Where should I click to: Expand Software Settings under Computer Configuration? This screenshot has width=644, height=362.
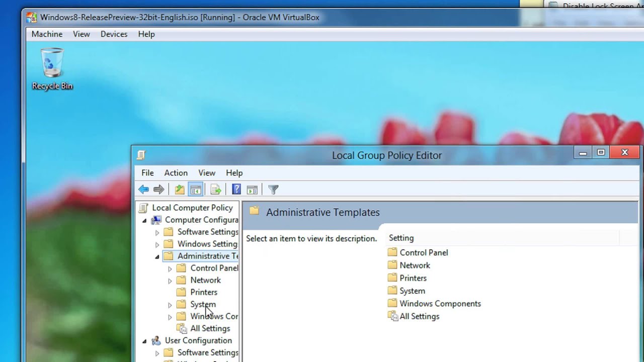(x=157, y=232)
